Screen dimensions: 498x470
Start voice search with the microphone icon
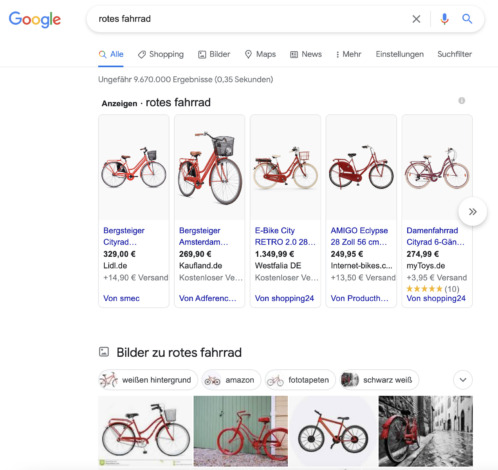(x=444, y=19)
